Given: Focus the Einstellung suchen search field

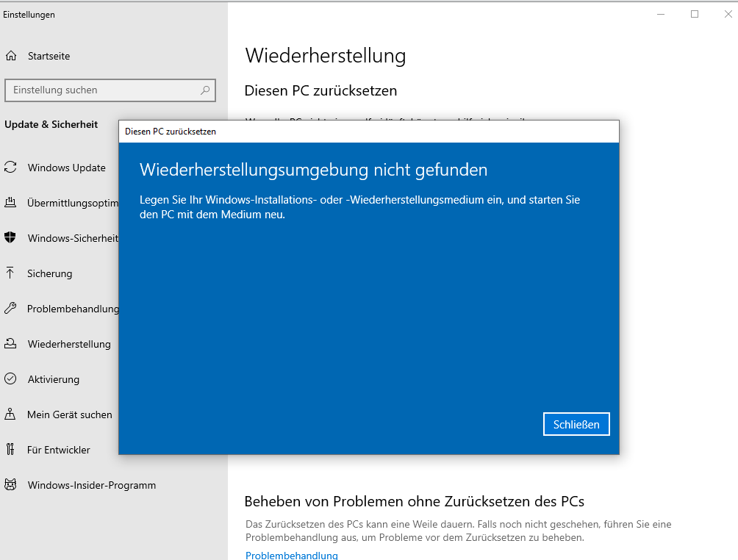Looking at the screenshot, I should coord(110,90).
